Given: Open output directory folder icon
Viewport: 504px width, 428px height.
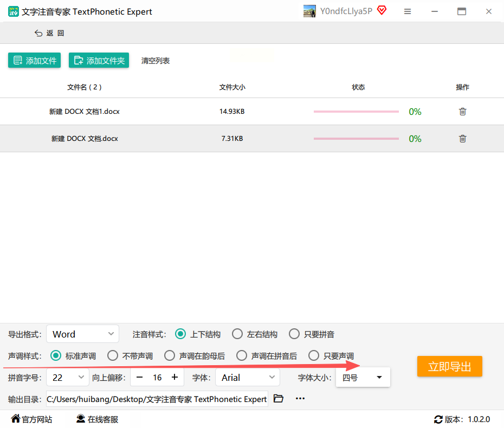Looking at the screenshot, I should click(x=279, y=398).
